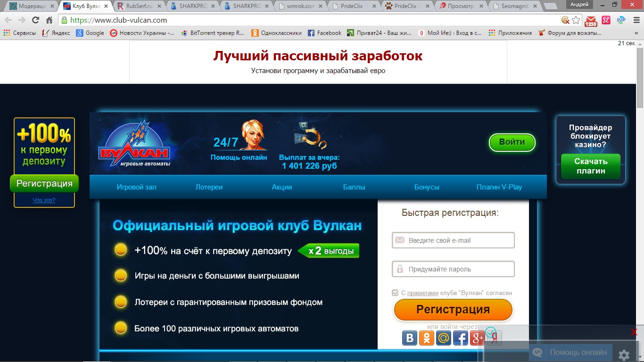Log in with Mail.ru @ icon

coord(444,338)
